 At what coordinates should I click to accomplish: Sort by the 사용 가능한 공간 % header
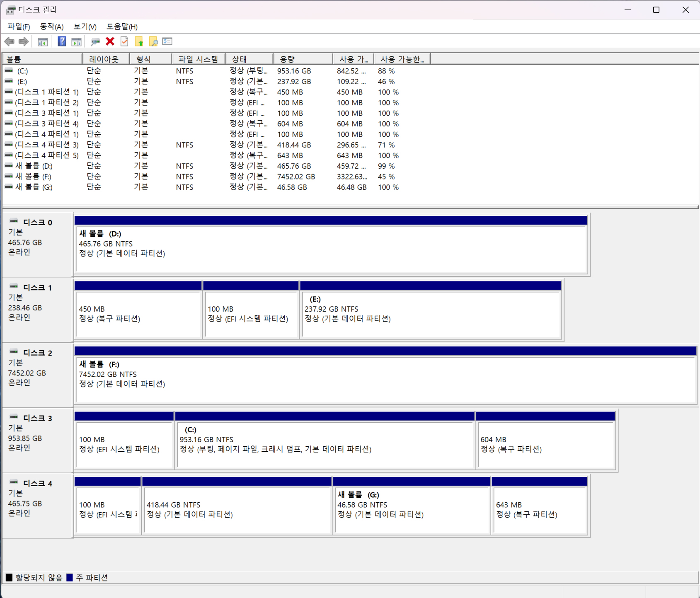402,59
